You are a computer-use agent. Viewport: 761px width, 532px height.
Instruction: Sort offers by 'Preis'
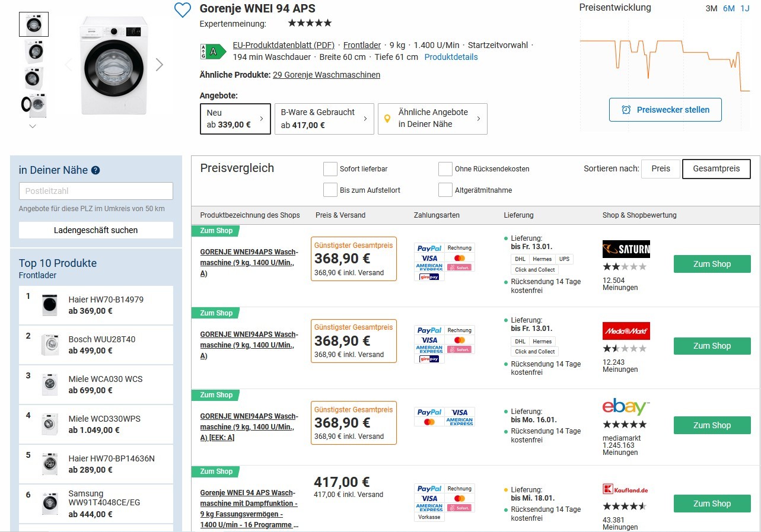pos(661,168)
